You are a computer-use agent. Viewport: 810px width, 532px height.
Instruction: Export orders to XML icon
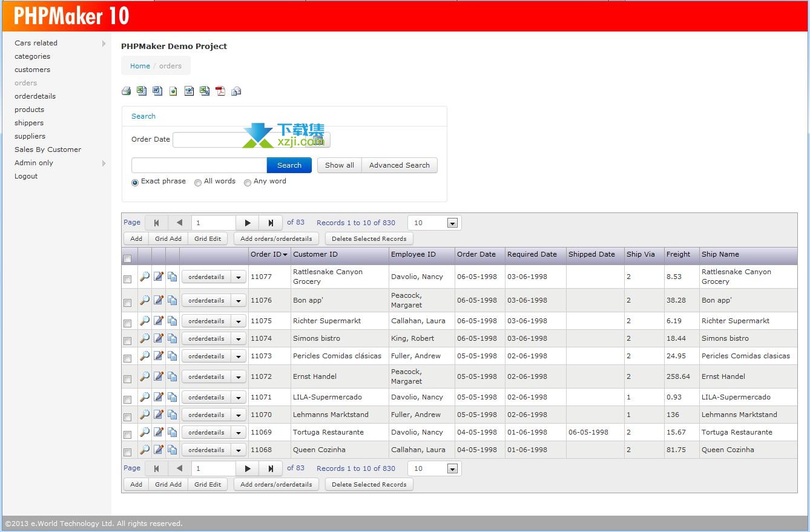coord(189,91)
